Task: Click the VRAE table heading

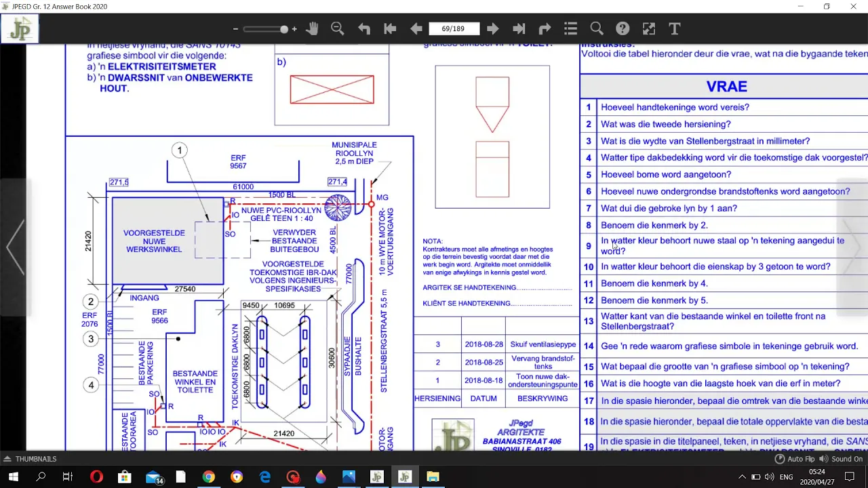Action: point(726,87)
